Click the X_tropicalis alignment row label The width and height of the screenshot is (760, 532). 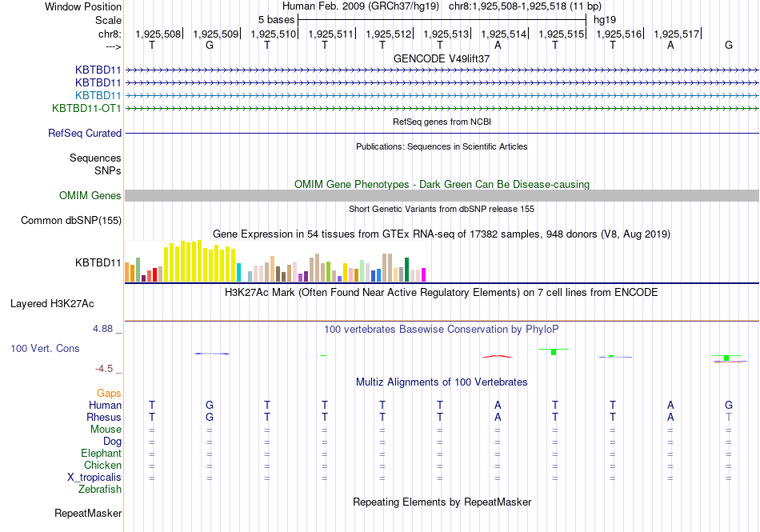pyautogui.click(x=94, y=478)
